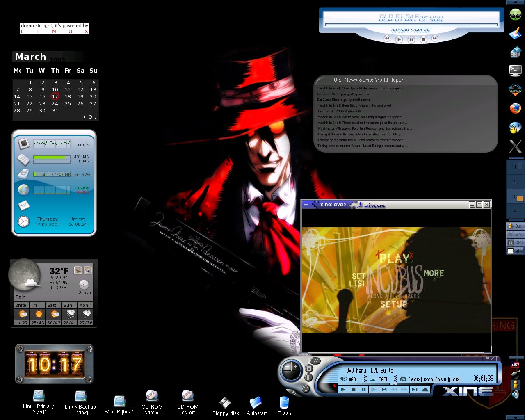
Task: Switch to virtual desktop 2 in the pager
Action: pos(516,182)
